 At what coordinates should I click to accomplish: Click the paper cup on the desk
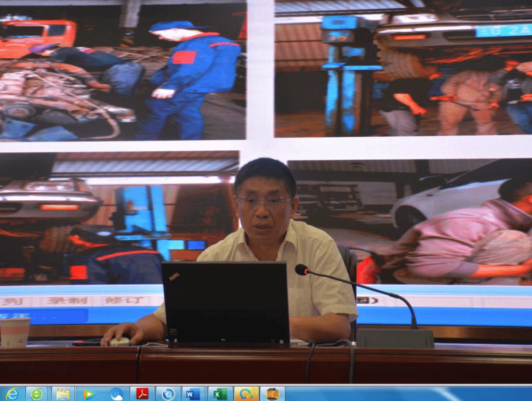[x=15, y=332]
